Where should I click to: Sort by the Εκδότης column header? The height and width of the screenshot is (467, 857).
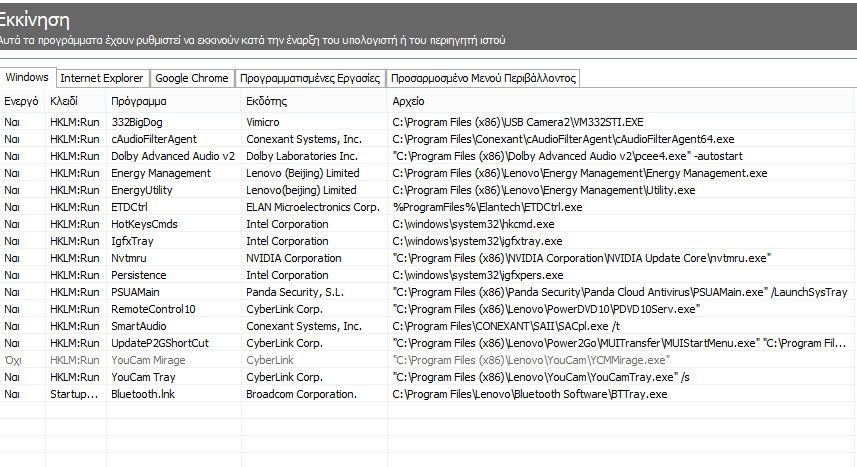pos(314,101)
